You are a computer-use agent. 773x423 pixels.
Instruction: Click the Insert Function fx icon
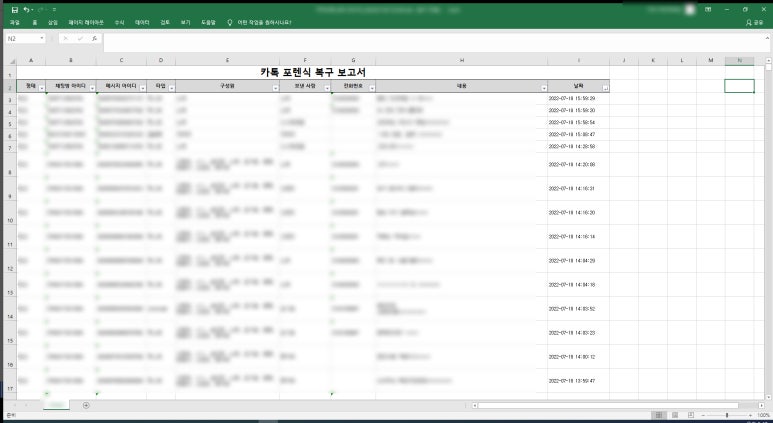[94, 38]
